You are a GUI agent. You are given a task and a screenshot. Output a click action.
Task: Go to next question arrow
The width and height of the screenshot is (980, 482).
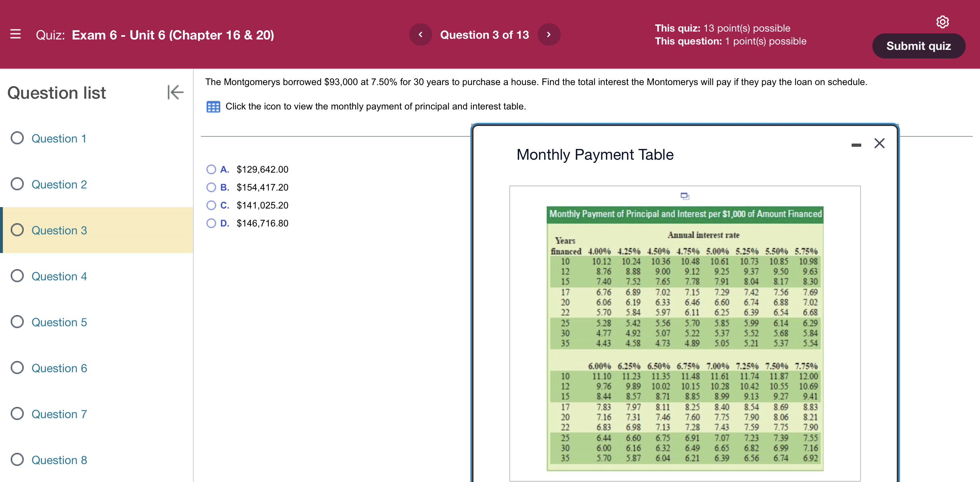548,35
